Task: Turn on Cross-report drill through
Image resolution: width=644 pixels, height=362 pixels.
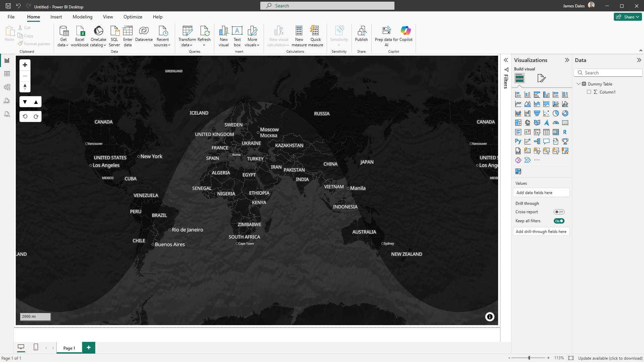Action: (x=559, y=212)
